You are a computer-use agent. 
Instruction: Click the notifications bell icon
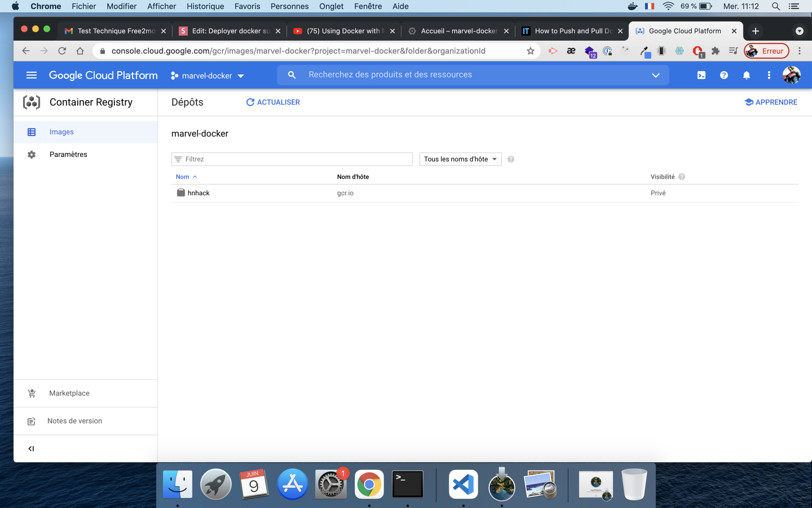tap(746, 75)
